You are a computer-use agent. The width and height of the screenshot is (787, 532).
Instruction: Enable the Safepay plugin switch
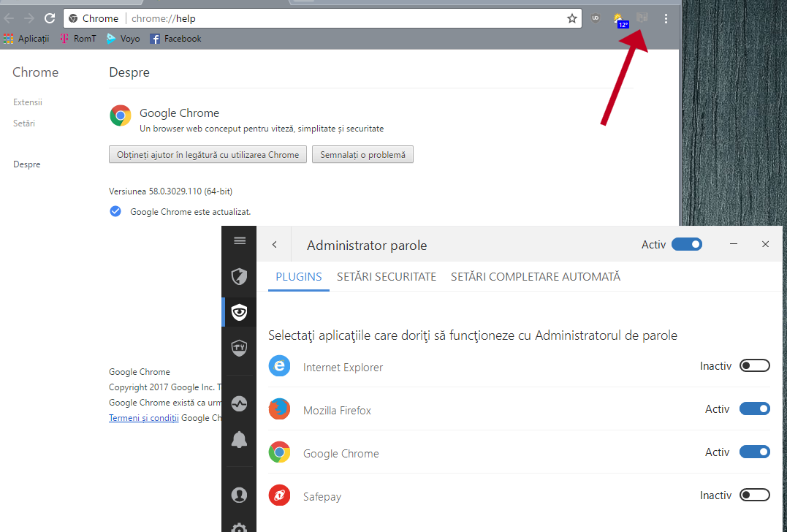tap(754, 495)
